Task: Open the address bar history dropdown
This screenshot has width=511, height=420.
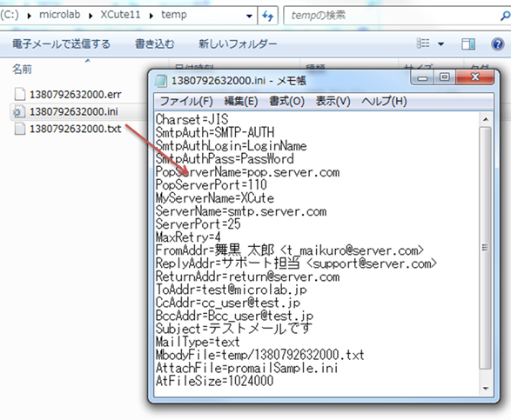Action: point(249,16)
